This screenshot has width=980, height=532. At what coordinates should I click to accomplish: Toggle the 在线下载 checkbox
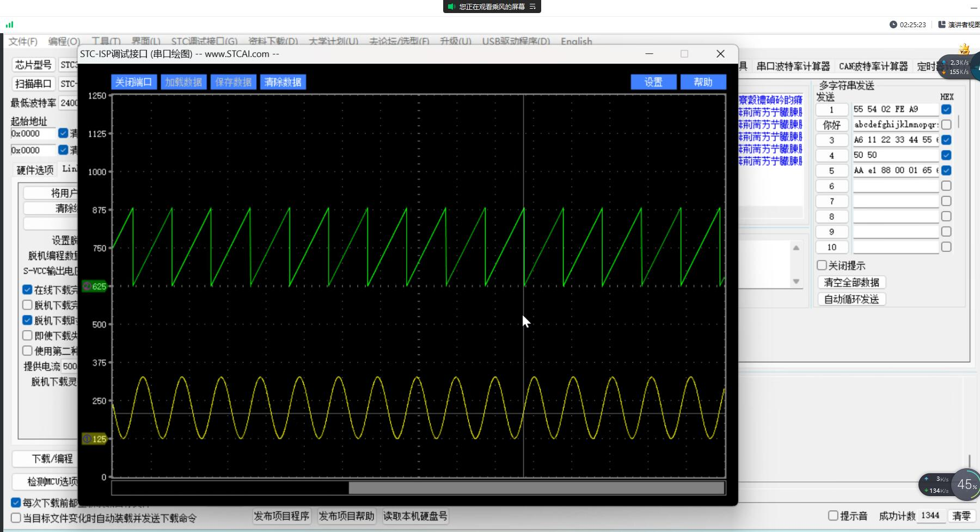click(27, 289)
